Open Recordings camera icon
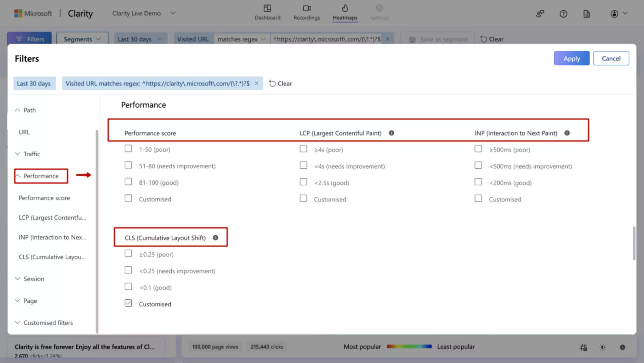This screenshot has width=644, height=363. (x=306, y=8)
